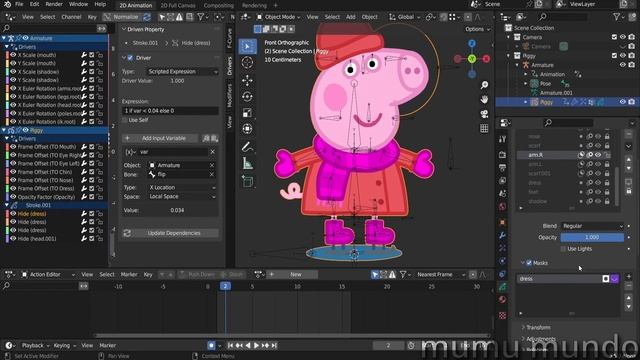
Task: Click the Update Dependencies refresh icon
Action: 127,233
